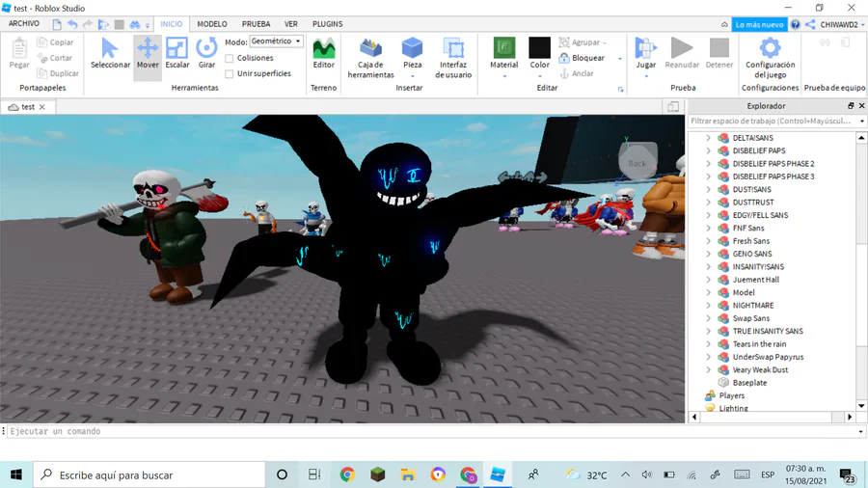Click the Back face of view cube
The height and width of the screenshot is (488, 868).
pyautogui.click(x=637, y=163)
